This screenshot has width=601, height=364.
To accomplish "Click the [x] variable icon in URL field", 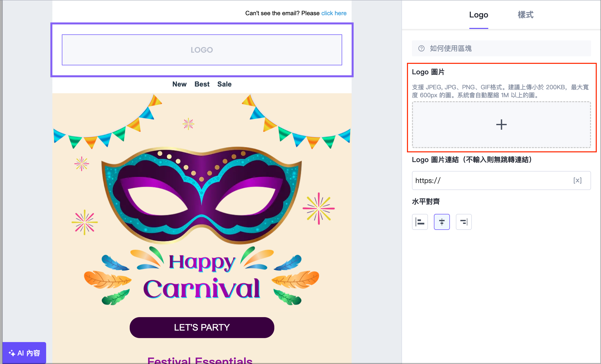I will [577, 180].
